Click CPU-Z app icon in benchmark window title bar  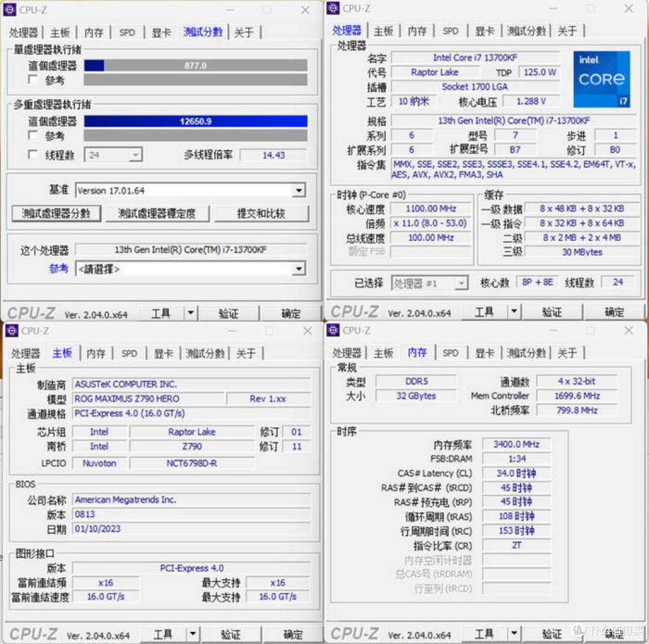[x=10, y=10]
